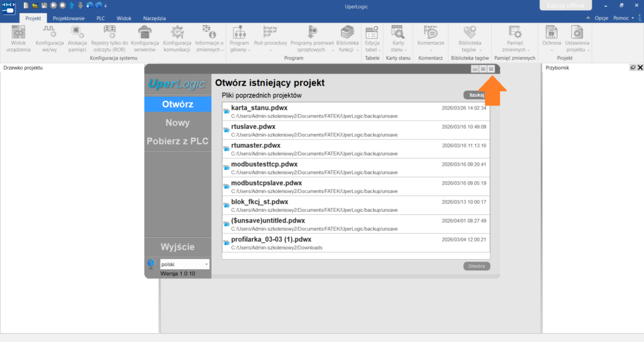644x342 pixels.
Task: Click the gray down arrow icon
Action: point(80,5)
